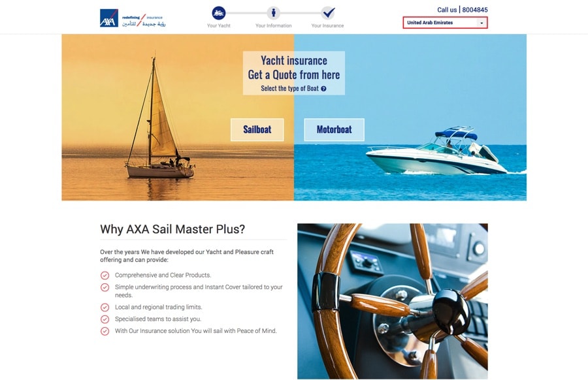The height and width of the screenshot is (380, 588).
Task: Open the United Arab Emirates country dropdown
Action: pyautogui.click(x=445, y=23)
